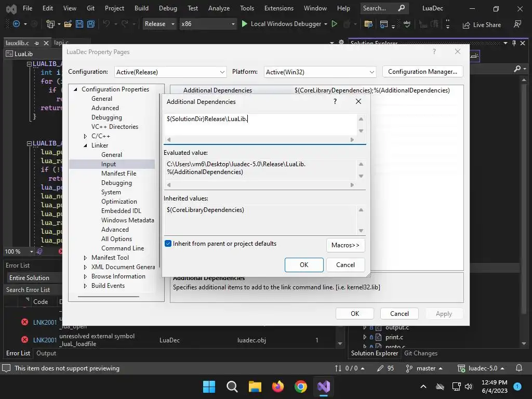Open the Platform dropdown Active(Win32)

(320, 72)
